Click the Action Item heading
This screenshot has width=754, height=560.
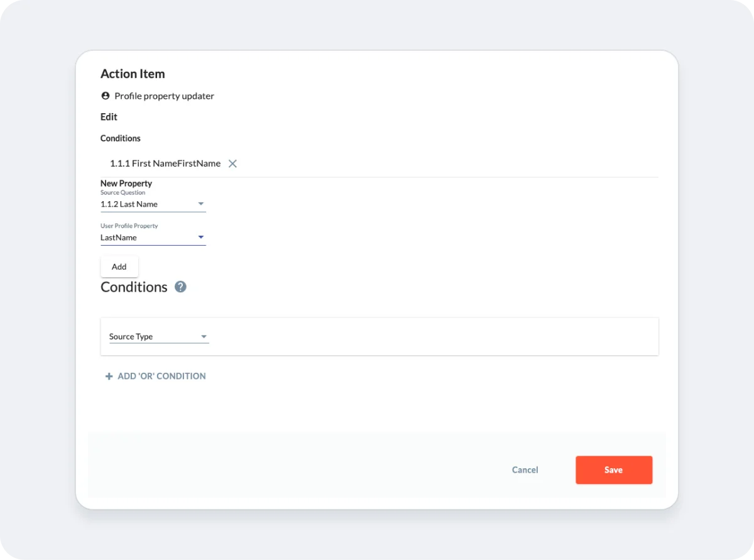click(x=133, y=74)
